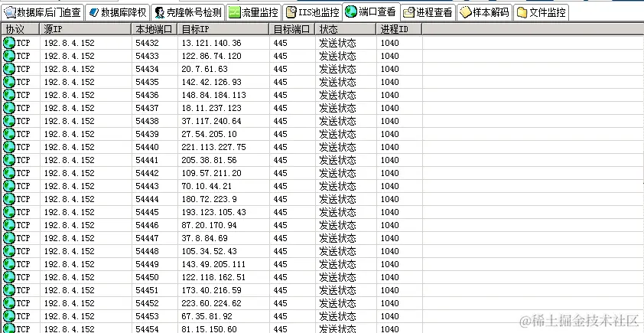Click the window icon on 进程查看 tab

[x=409, y=13]
